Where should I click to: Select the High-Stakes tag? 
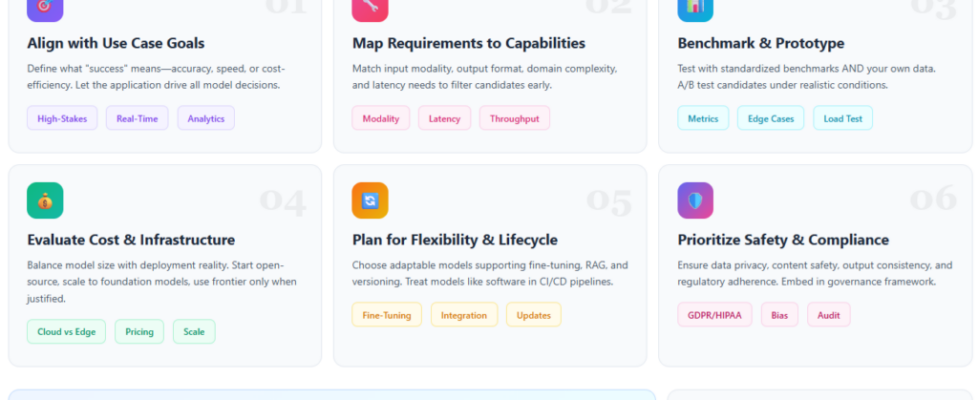(62, 118)
